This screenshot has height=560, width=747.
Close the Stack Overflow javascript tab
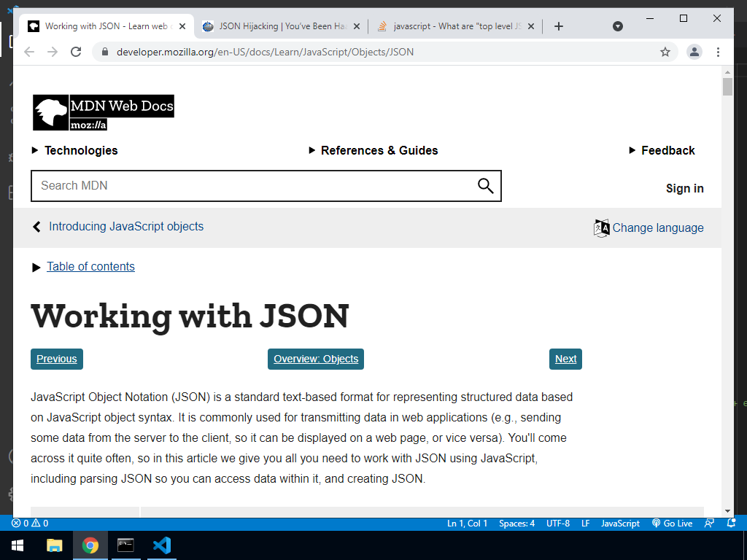[x=531, y=26]
